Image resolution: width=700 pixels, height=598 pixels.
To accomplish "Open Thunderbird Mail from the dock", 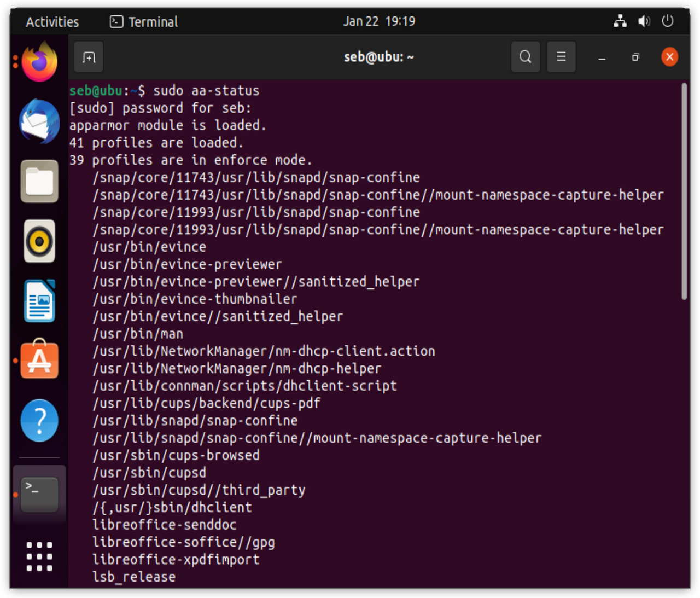I will (39, 121).
